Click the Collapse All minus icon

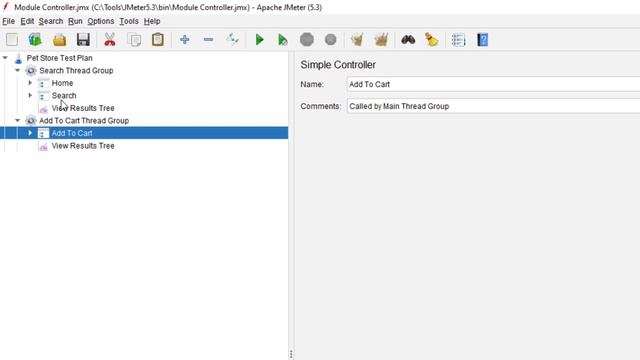click(209, 40)
